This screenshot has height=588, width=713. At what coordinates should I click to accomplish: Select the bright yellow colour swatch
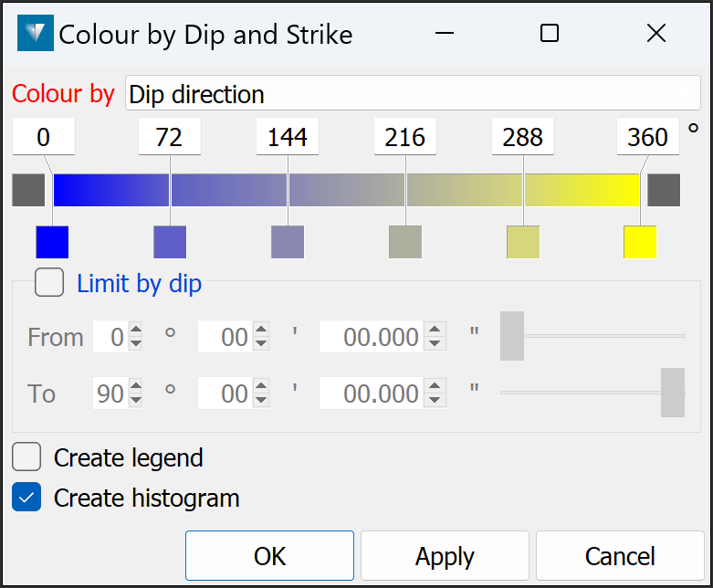[x=640, y=242]
